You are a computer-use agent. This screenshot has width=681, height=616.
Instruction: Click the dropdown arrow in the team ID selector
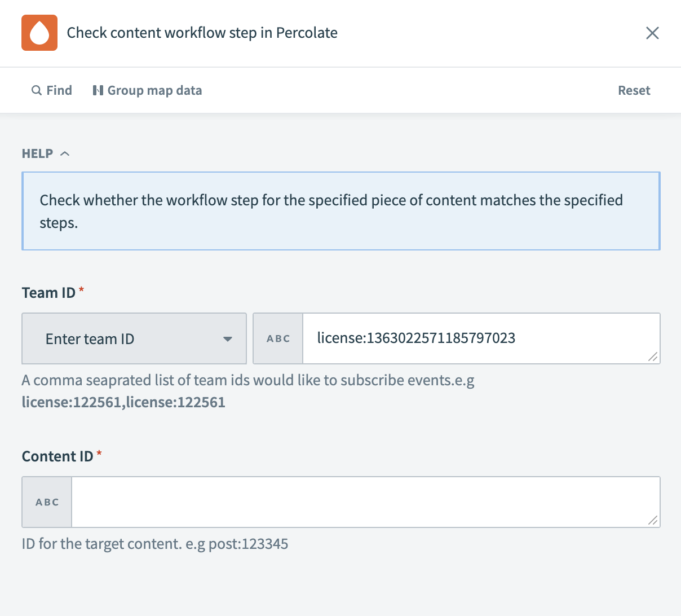coord(228,338)
